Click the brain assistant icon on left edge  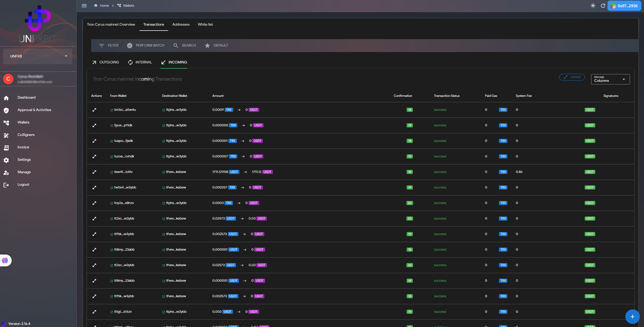tap(5, 260)
